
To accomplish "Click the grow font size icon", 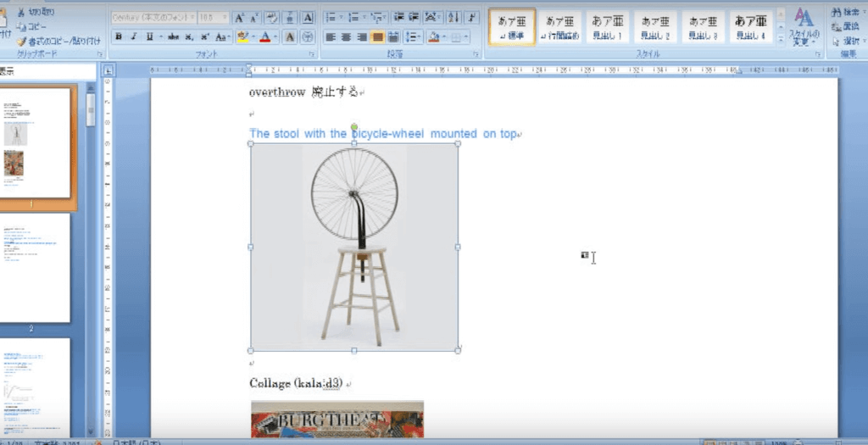I will click(x=239, y=17).
